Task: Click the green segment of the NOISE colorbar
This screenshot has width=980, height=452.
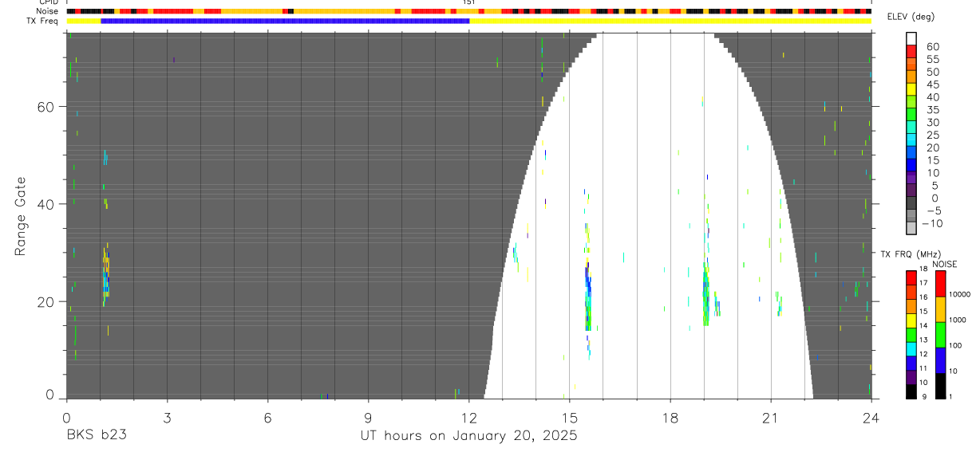Action: tap(941, 335)
